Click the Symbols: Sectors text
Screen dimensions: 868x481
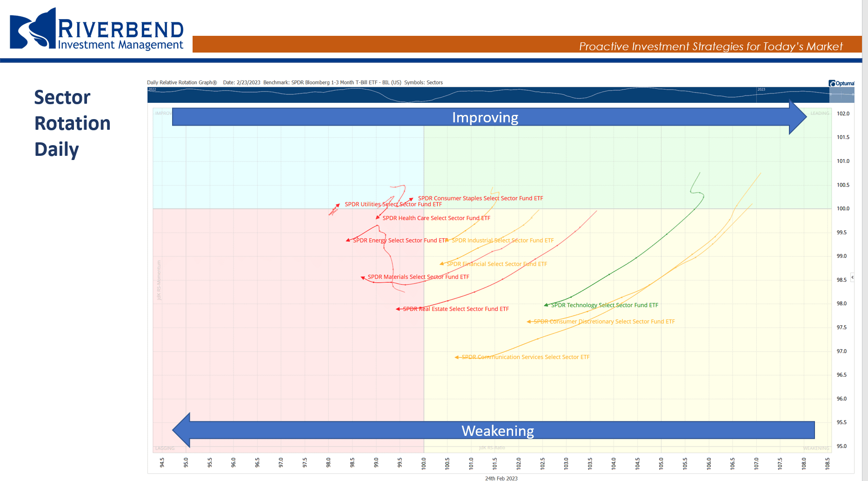click(x=423, y=82)
